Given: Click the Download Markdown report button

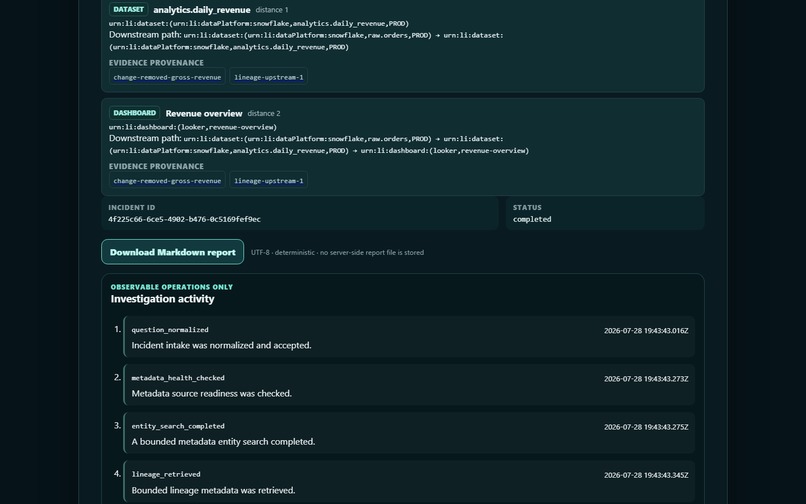Looking at the screenshot, I should point(172,252).
